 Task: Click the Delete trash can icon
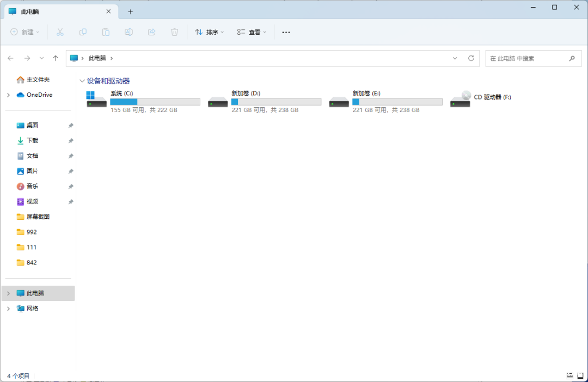[x=174, y=32]
